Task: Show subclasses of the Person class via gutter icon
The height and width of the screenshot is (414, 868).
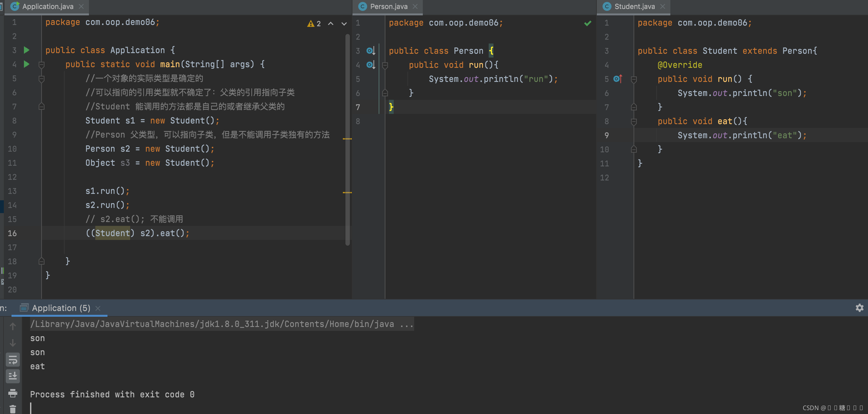Action: tap(371, 51)
